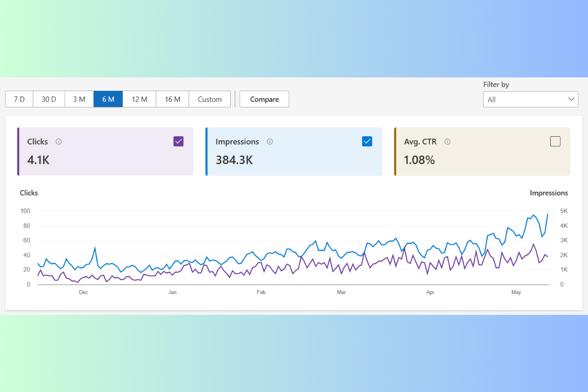This screenshot has width=588, height=392.
Task: Select the 7 D time range
Action: [x=19, y=99]
